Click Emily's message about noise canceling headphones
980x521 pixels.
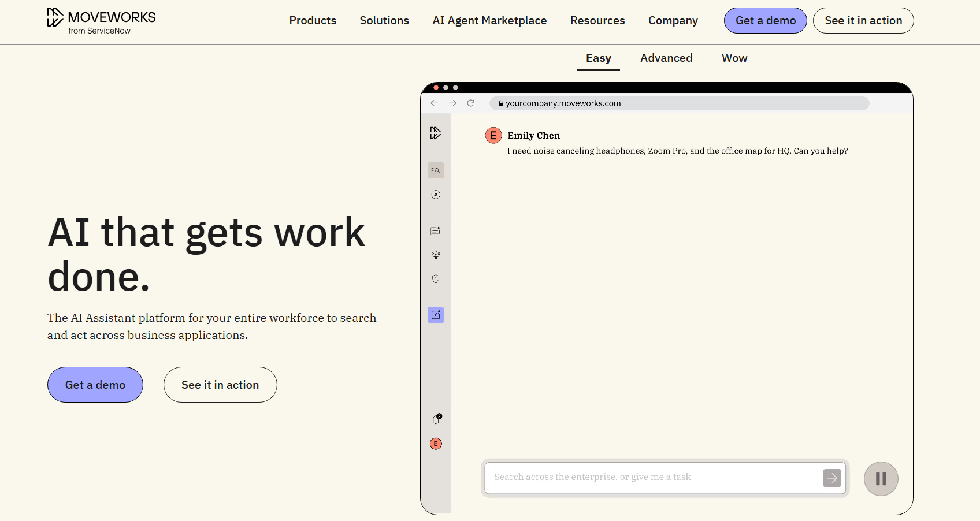678,151
